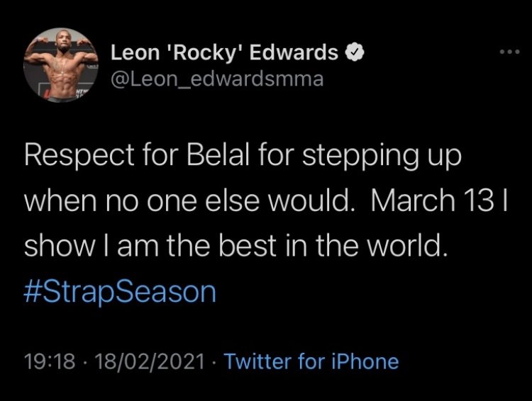Open the three-dot more options menu

pos(509,52)
